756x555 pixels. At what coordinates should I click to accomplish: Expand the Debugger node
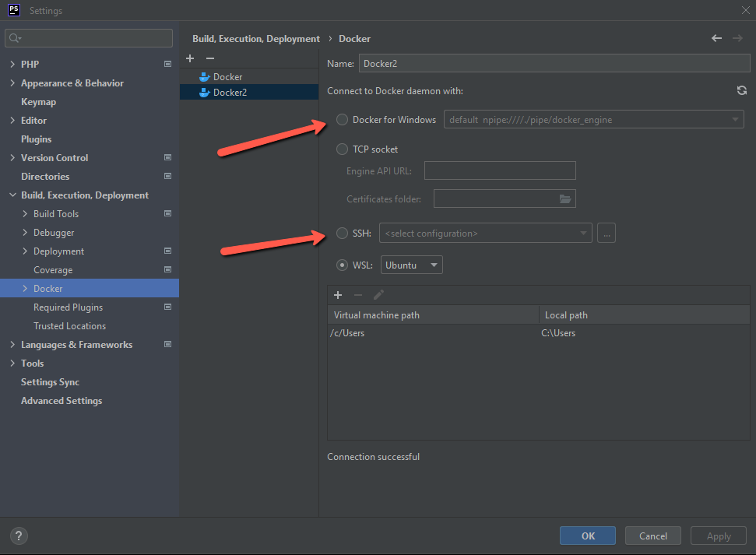25,233
